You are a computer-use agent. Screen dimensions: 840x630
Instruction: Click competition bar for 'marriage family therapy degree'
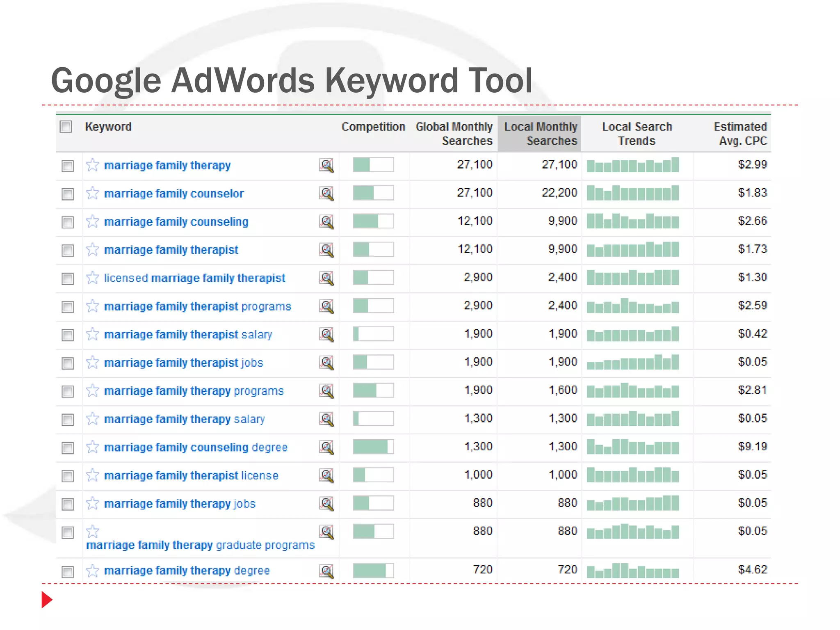(373, 570)
